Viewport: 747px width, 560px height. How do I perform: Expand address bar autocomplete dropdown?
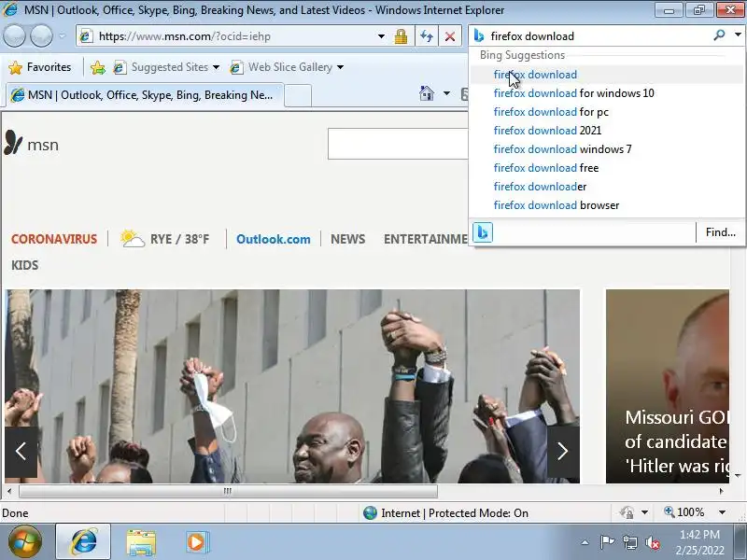click(x=381, y=36)
